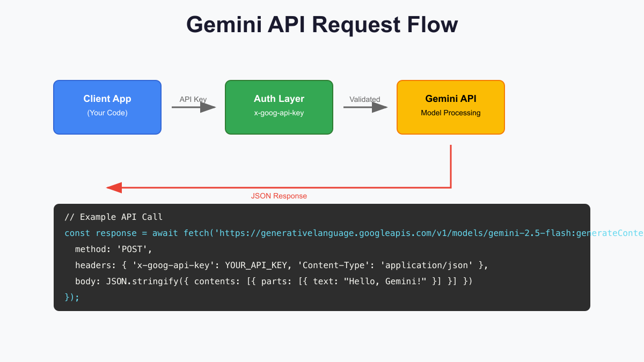Screen dimensions: 644x362
Task: Click the "Validated" arrow label
Action: [365, 99]
